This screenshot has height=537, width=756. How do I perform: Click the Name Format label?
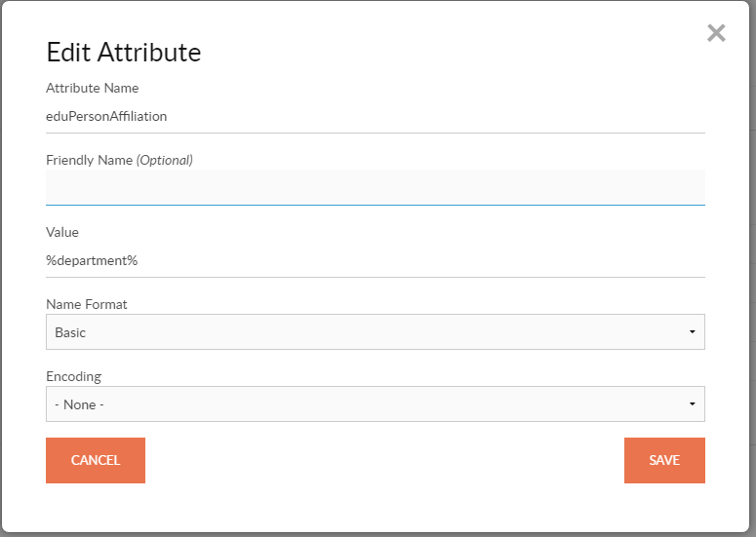[x=87, y=304]
